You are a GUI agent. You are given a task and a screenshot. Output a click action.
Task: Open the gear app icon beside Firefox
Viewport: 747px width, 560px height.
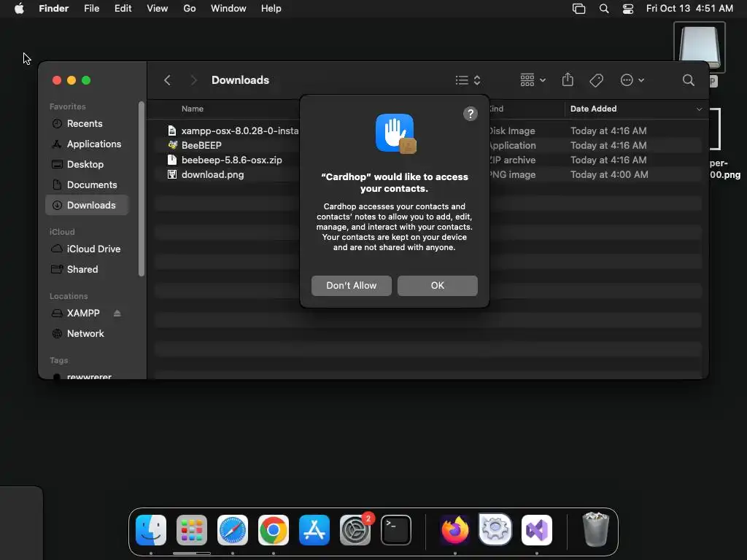495,529
